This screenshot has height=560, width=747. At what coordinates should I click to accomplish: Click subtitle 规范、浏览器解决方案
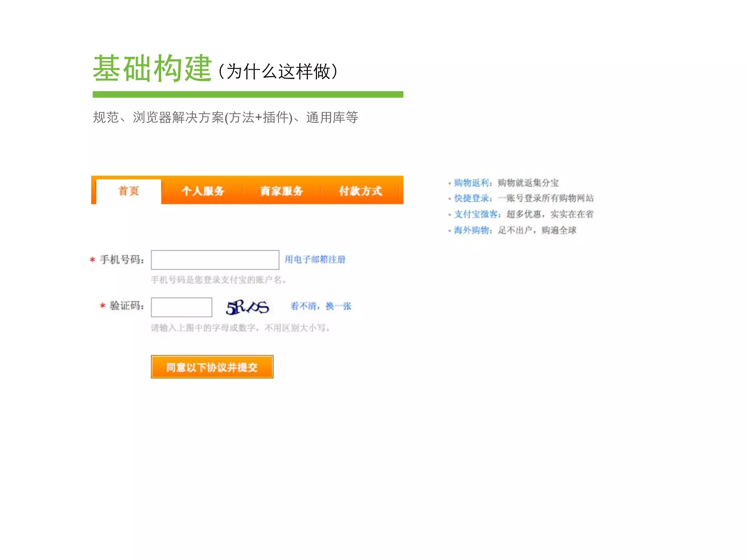pos(158,117)
